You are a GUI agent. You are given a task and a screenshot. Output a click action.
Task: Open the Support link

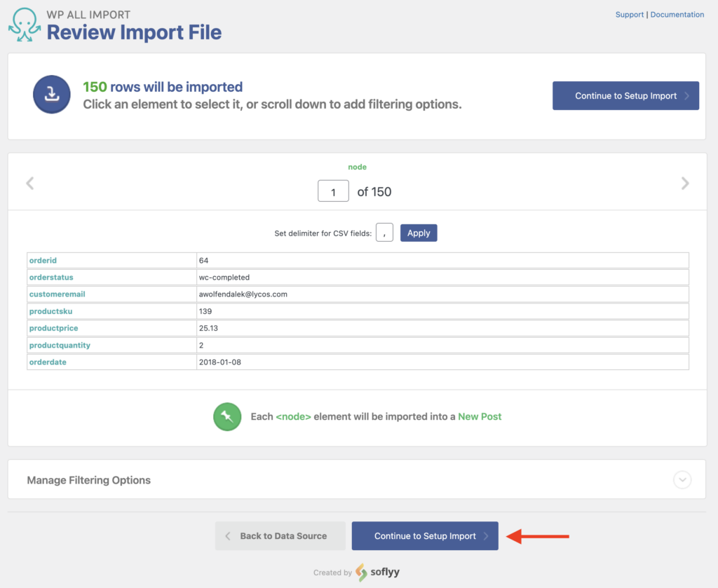click(629, 14)
